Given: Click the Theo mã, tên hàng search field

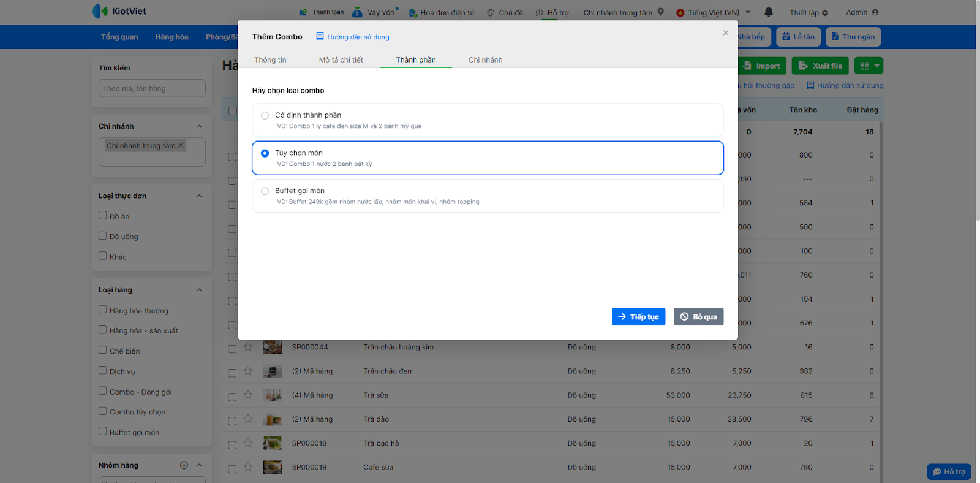Looking at the screenshot, I should coord(152,88).
